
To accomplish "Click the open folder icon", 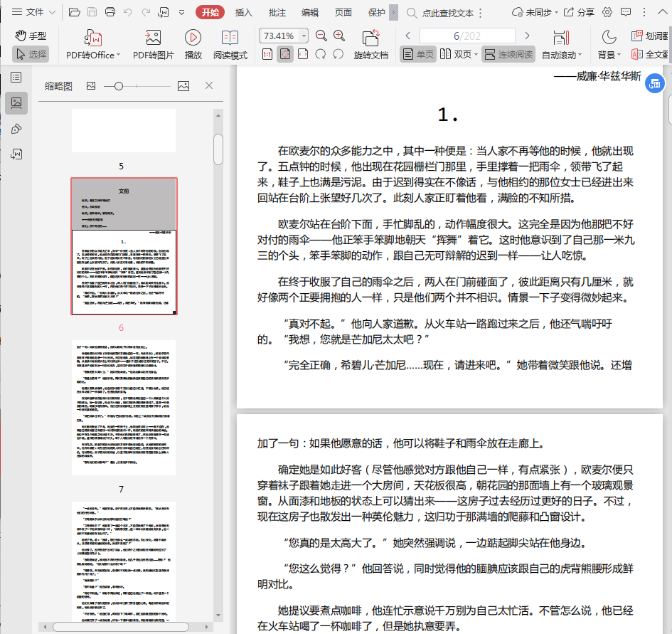I will [x=74, y=12].
